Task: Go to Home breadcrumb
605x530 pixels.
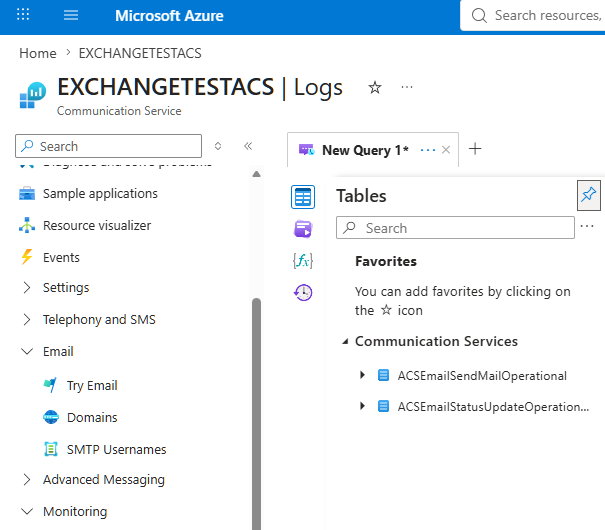Action: click(x=38, y=53)
